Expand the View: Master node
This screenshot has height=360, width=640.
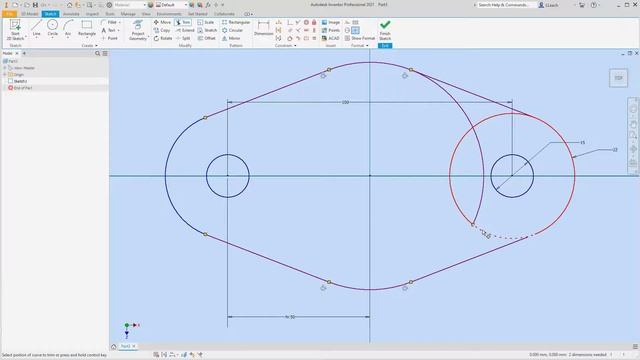pyautogui.click(x=5, y=68)
